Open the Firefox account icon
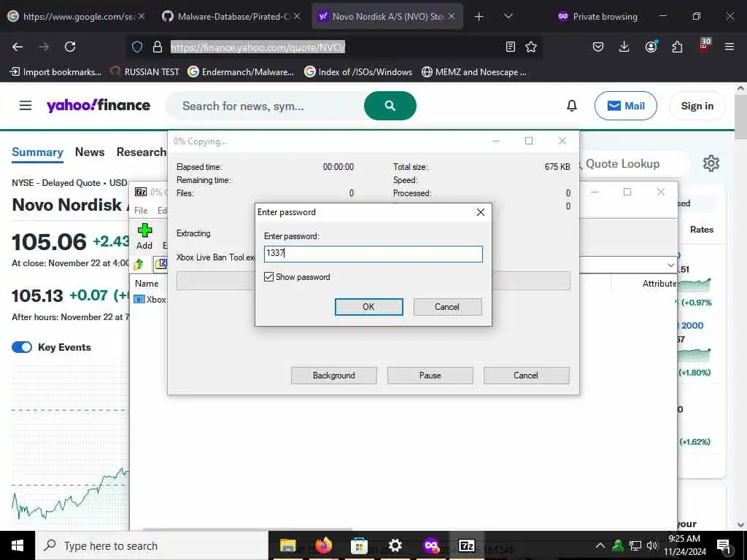 [651, 47]
